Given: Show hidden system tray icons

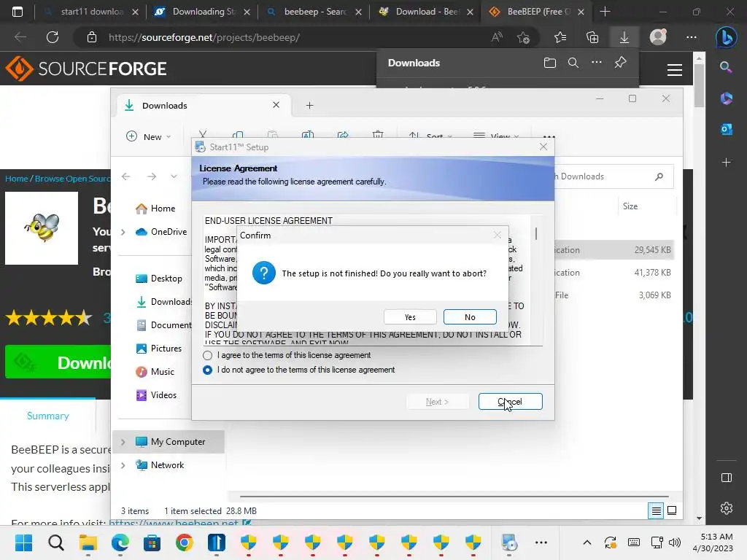Looking at the screenshot, I should 587,542.
